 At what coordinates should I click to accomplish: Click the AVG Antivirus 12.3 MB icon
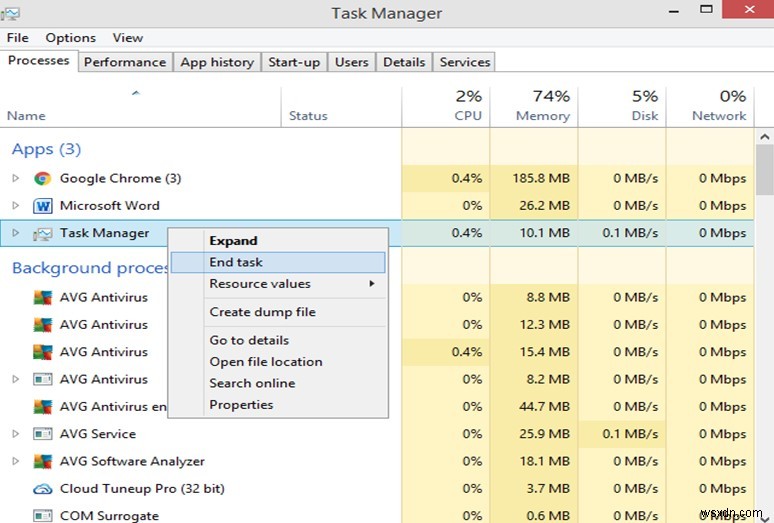42,325
